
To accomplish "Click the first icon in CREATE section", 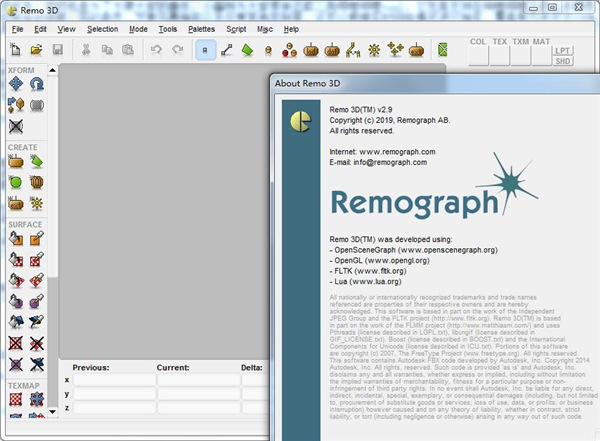I will point(16,161).
